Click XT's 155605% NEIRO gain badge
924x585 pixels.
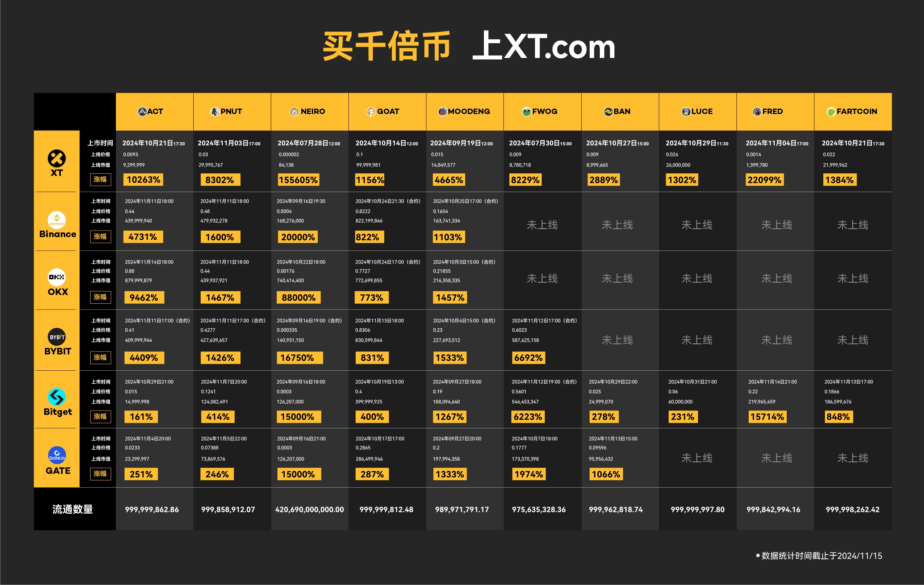click(298, 180)
